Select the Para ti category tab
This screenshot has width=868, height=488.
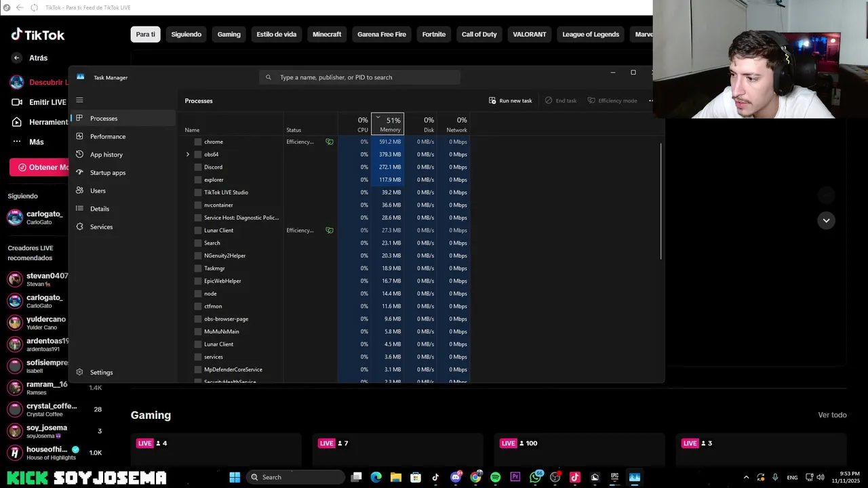tap(146, 35)
